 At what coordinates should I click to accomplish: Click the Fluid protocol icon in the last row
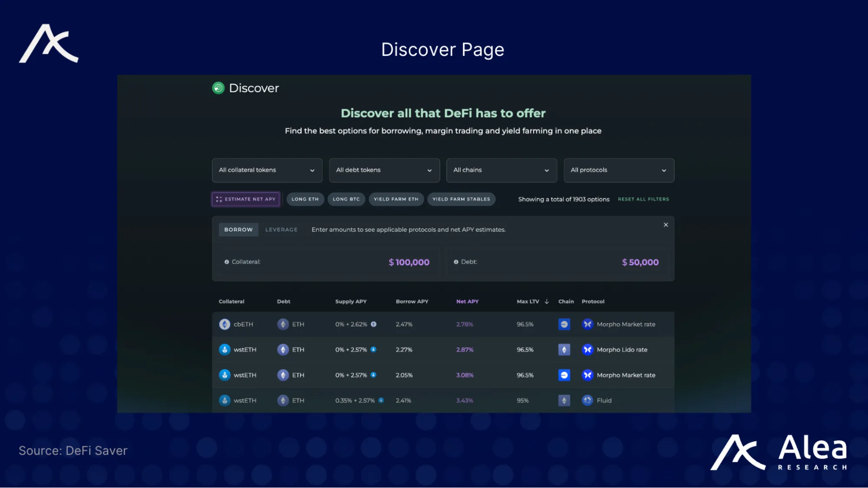[587, 400]
